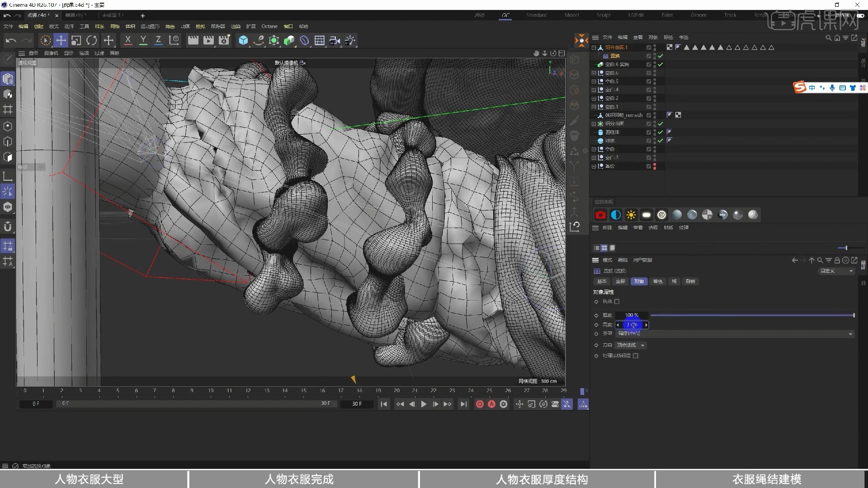The image size is (868, 488).
Task: Open the spline pen tool
Action: (x=259, y=41)
